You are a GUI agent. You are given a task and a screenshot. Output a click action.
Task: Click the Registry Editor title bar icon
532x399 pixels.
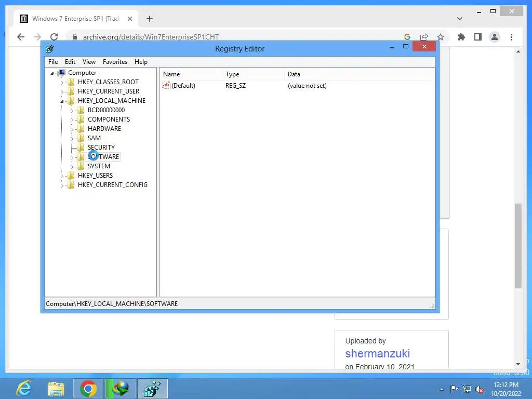(50, 49)
